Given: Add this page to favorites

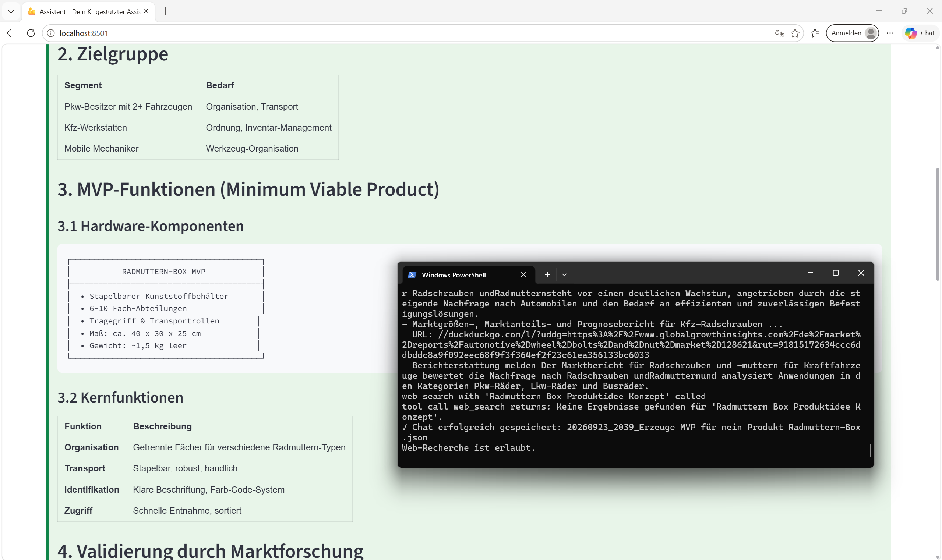Looking at the screenshot, I should coord(795,33).
